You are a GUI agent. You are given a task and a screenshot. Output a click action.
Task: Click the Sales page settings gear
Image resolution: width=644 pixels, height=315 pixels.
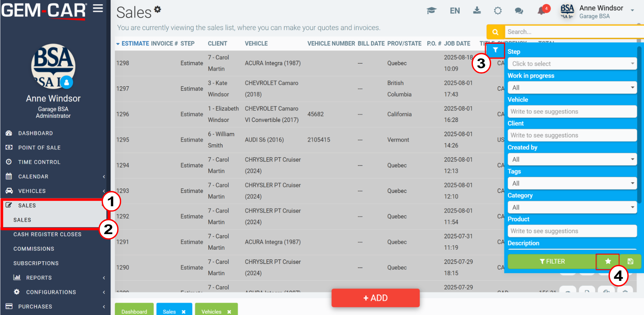(x=158, y=9)
